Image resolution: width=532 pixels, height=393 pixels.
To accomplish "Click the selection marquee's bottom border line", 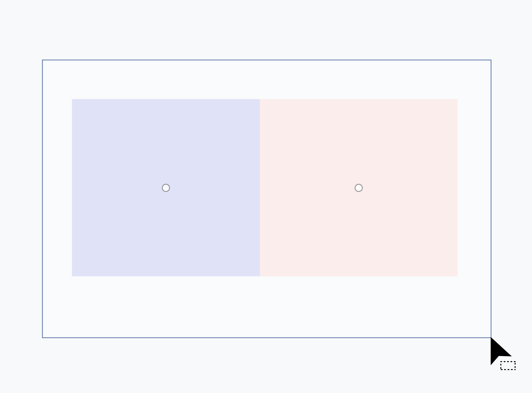I will pos(267,337).
